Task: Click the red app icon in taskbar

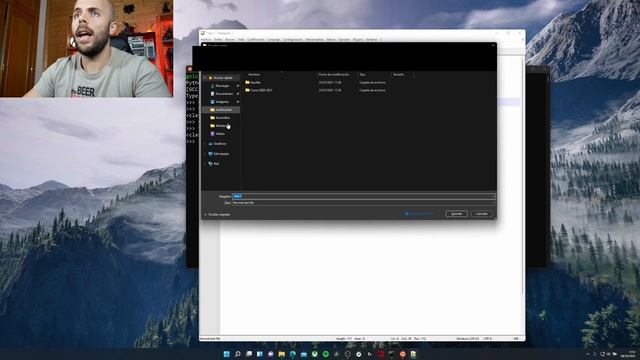Action: tap(381, 354)
